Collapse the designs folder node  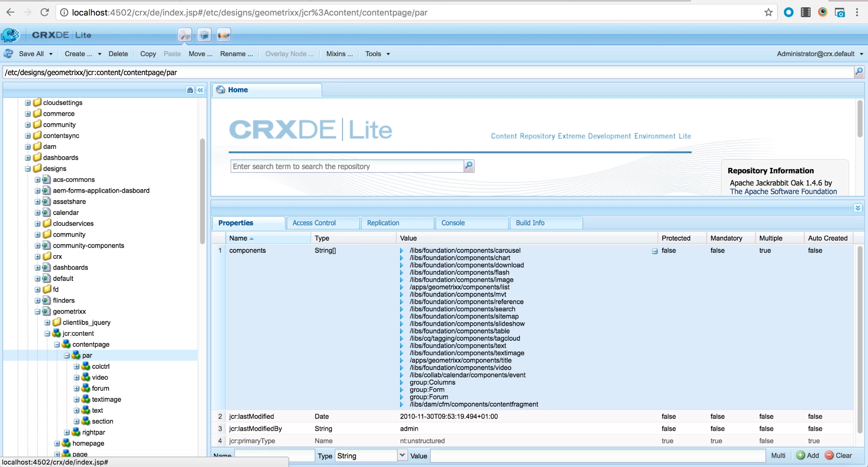[28, 168]
